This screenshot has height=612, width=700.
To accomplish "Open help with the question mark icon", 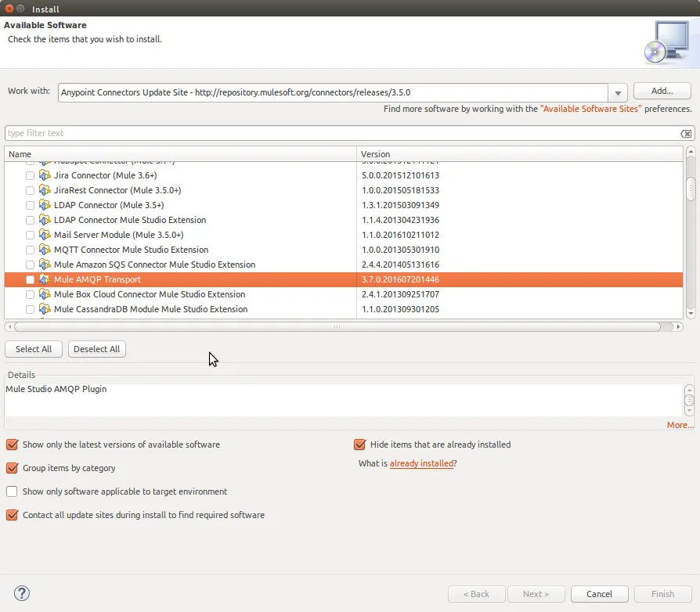I will (22, 593).
